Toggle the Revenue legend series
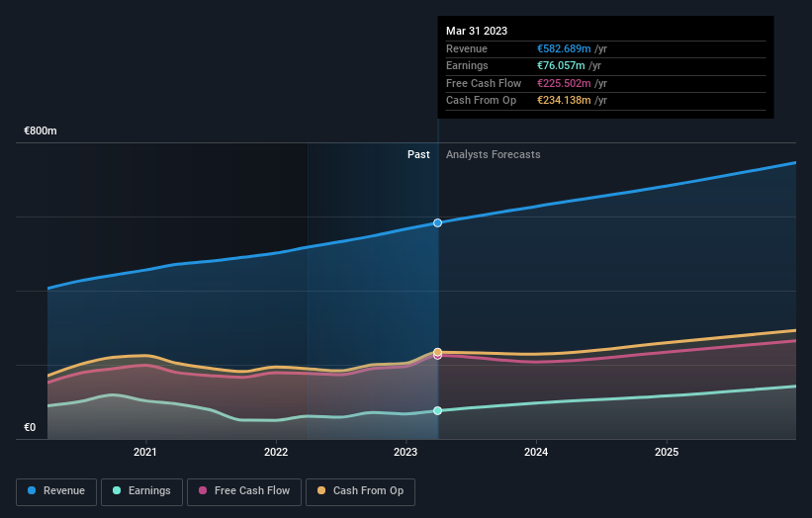 click(x=56, y=491)
